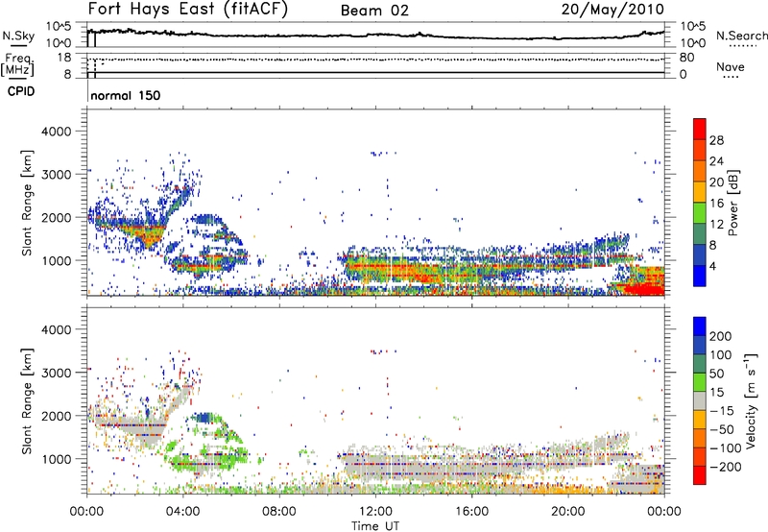Click the 20/May/2010 date text

point(612,9)
